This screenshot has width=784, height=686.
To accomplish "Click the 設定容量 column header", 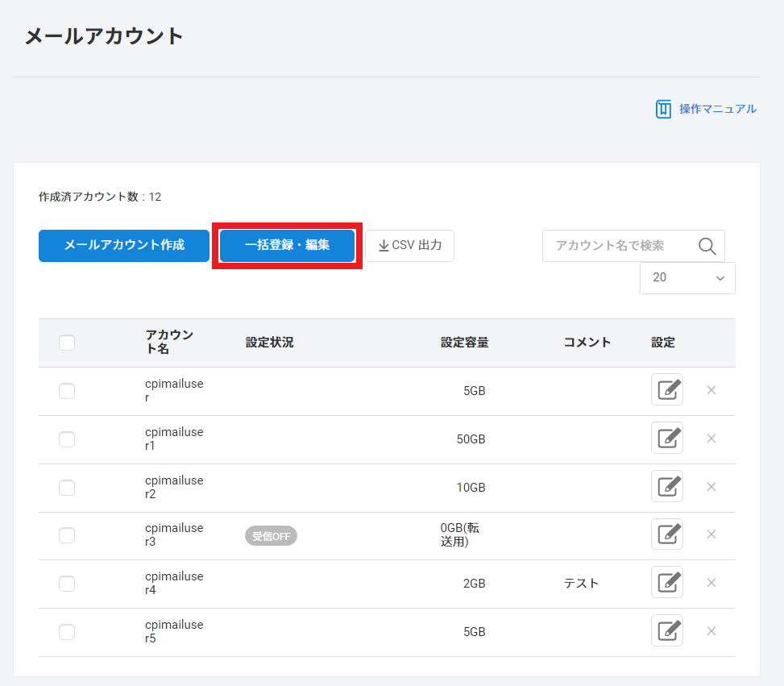I will pos(464,343).
